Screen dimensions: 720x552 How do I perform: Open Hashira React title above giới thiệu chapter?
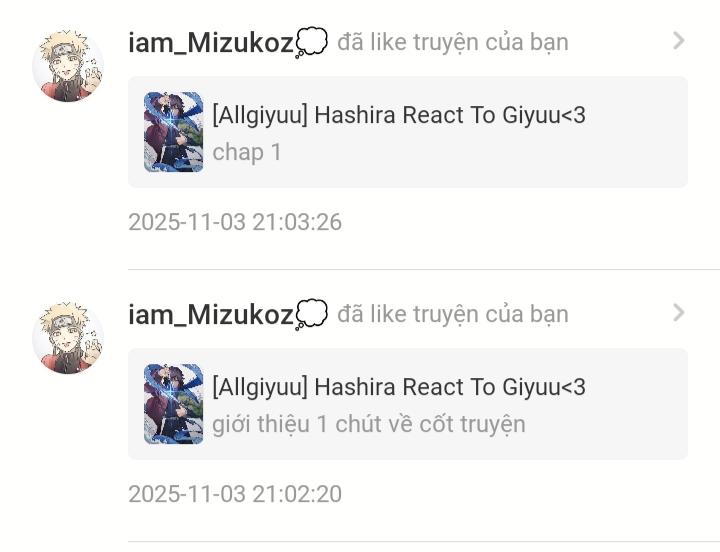click(399, 387)
